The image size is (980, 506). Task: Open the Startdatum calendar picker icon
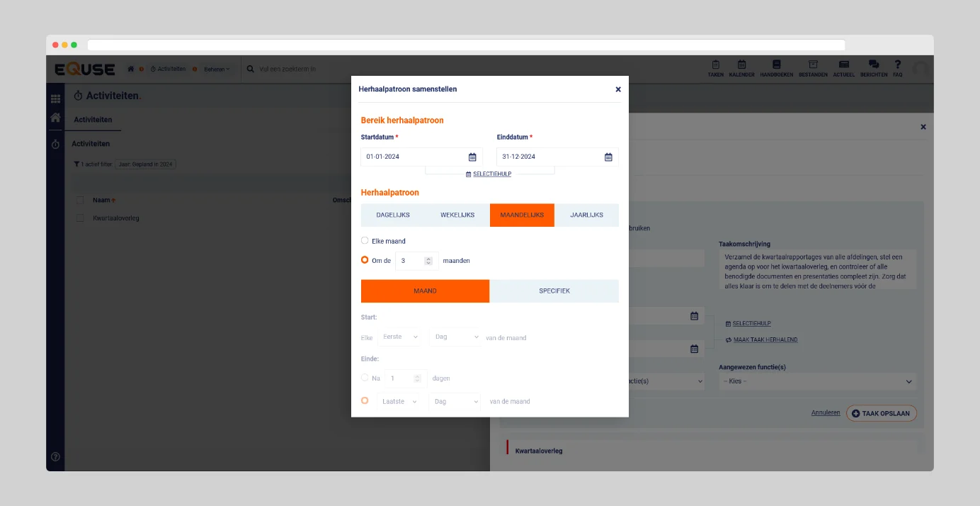coord(472,157)
